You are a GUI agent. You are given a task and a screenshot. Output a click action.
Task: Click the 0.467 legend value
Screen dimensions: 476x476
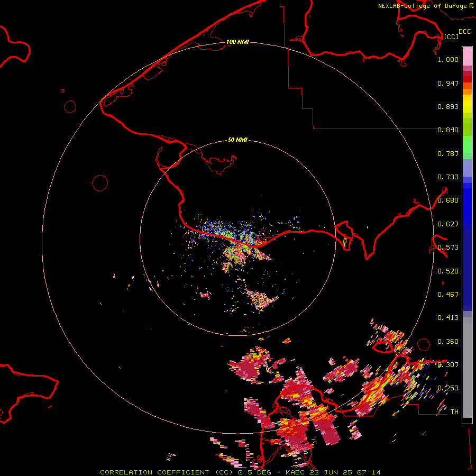tap(448, 295)
